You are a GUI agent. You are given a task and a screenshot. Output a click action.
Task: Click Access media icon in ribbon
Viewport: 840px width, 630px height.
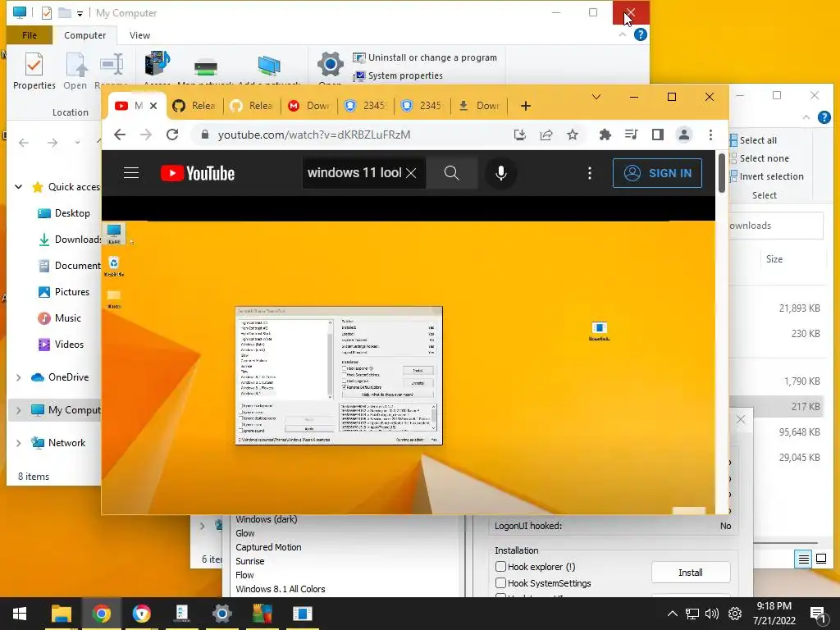pyautogui.click(x=157, y=66)
